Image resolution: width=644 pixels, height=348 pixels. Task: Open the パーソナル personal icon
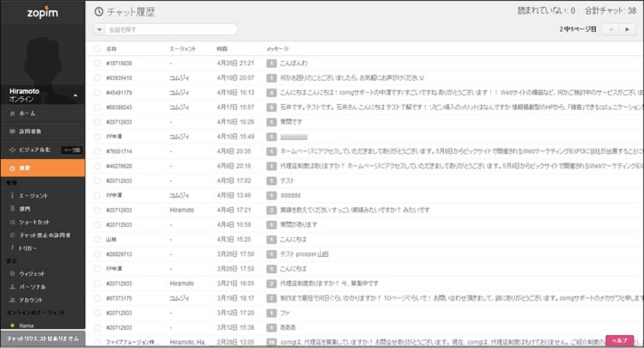(12, 287)
